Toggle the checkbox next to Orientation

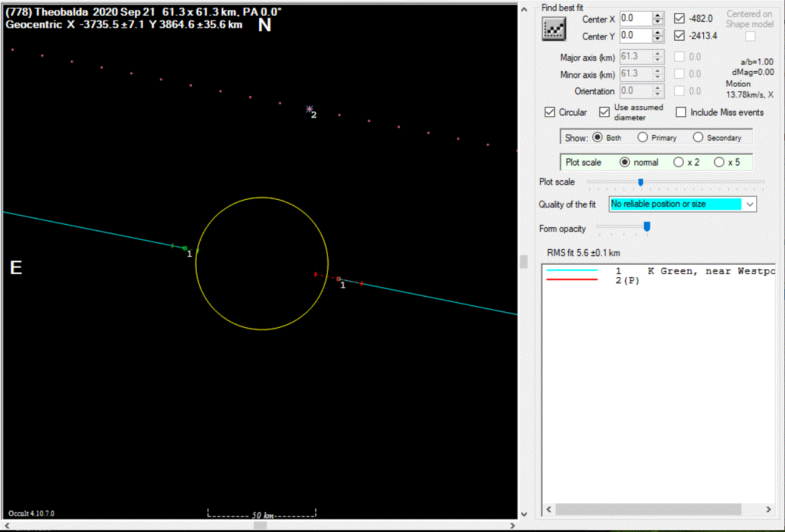click(x=679, y=91)
